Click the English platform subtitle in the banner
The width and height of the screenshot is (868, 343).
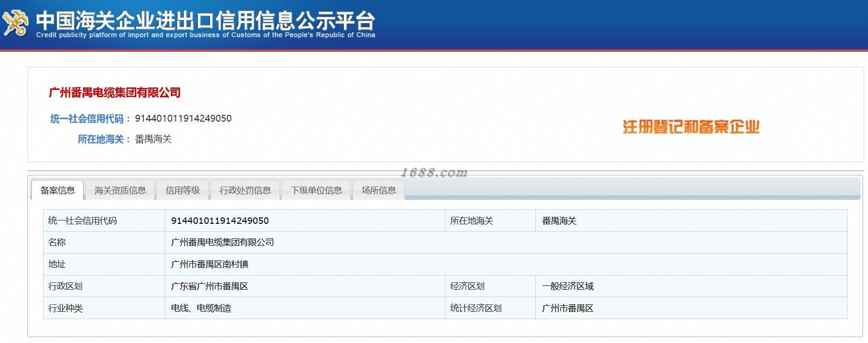[206, 35]
